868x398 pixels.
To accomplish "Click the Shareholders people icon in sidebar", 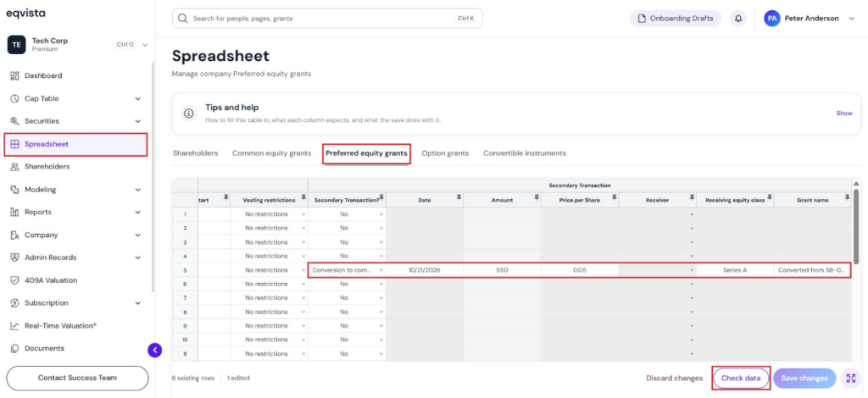I will [15, 166].
